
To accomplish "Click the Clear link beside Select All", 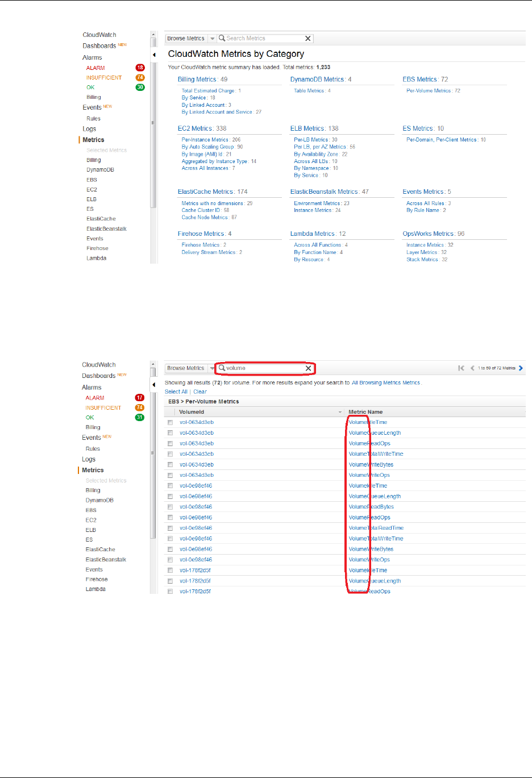I will [200, 392].
